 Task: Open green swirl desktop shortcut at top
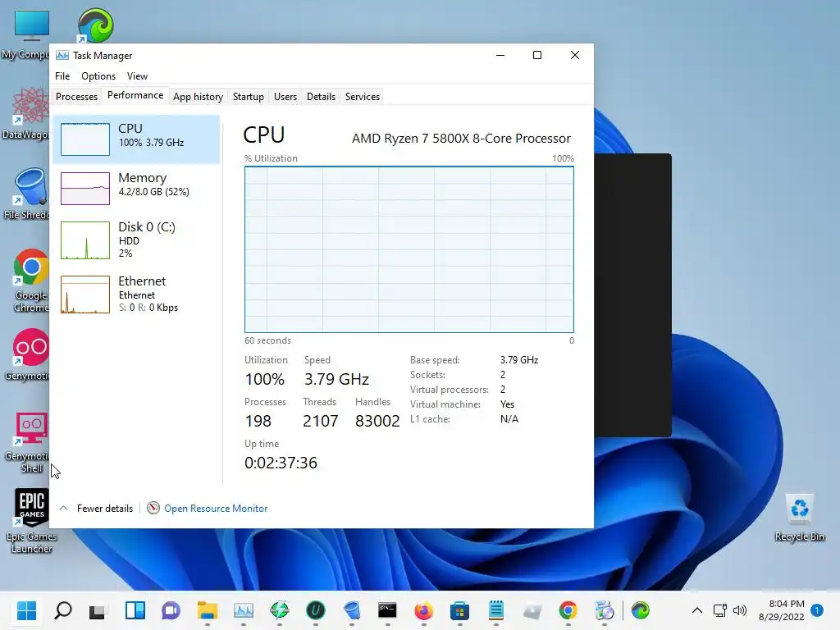pyautogui.click(x=95, y=25)
